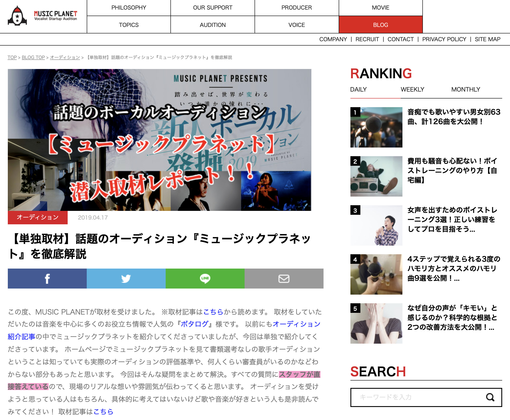Open OUR SUPPORT page
The height and width of the screenshot is (420, 510).
click(212, 8)
